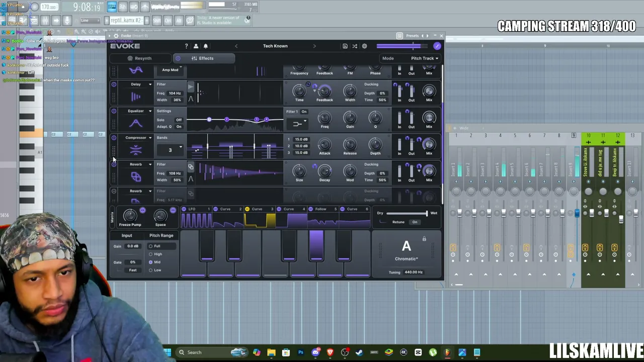The image size is (644, 362).
Task: Select the Delay display view icon
Action: pos(191,87)
